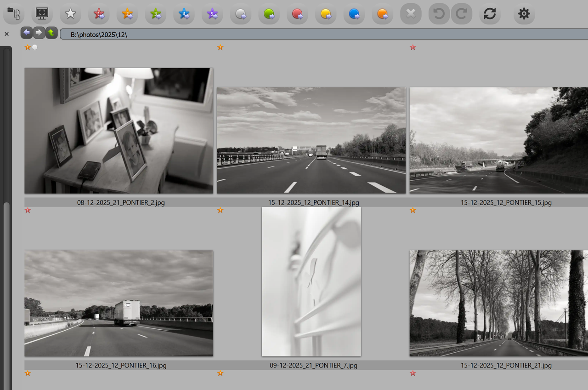
Task: Apply the red color label
Action: click(x=297, y=14)
